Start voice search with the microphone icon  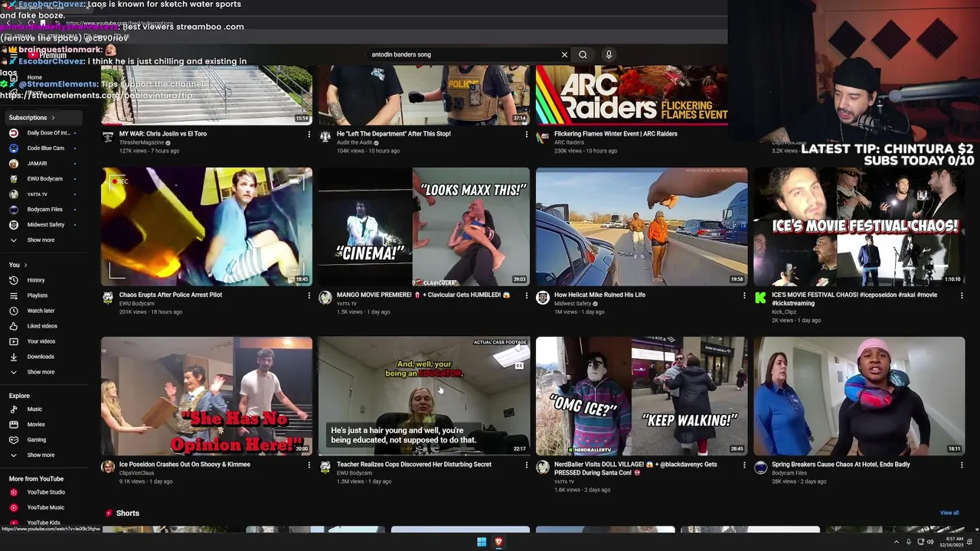[609, 54]
